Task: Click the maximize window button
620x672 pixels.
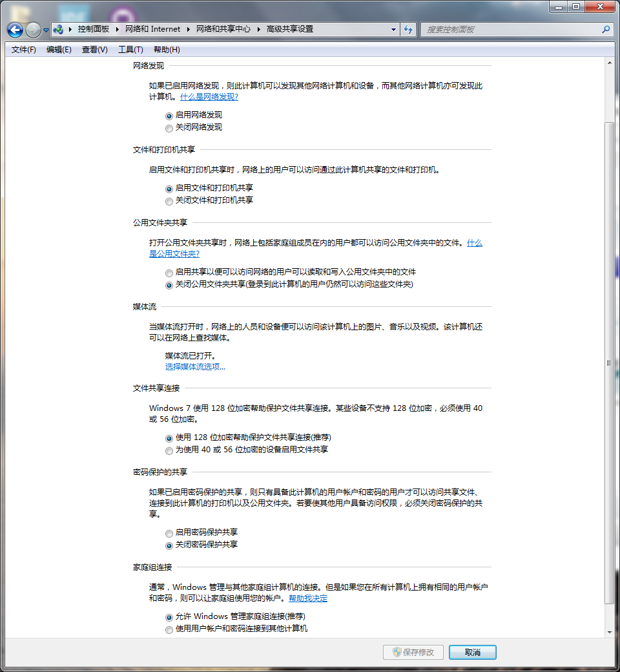Action: [575, 6]
